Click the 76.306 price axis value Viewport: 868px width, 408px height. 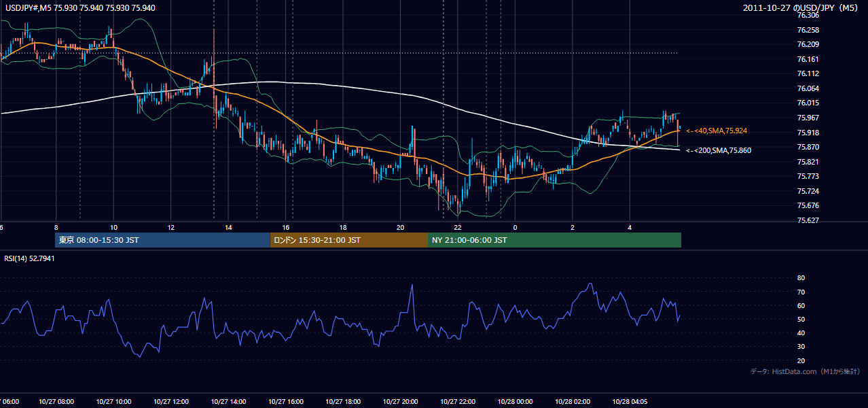click(x=808, y=15)
